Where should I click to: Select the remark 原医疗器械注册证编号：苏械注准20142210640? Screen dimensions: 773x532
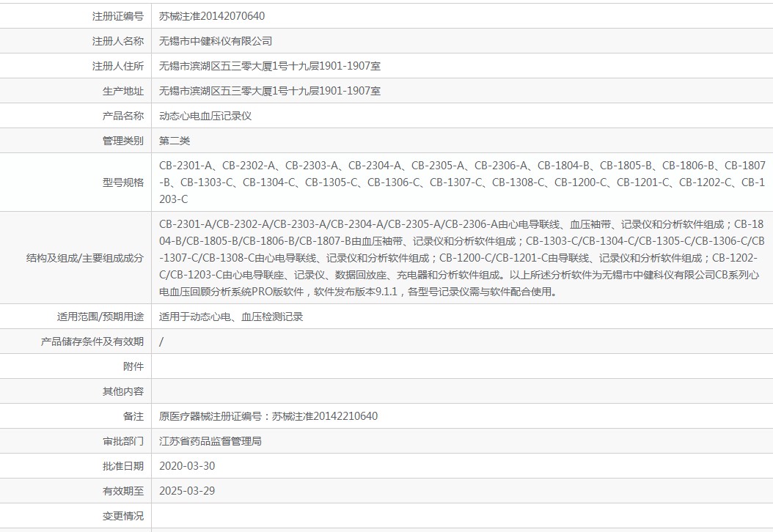(268, 416)
